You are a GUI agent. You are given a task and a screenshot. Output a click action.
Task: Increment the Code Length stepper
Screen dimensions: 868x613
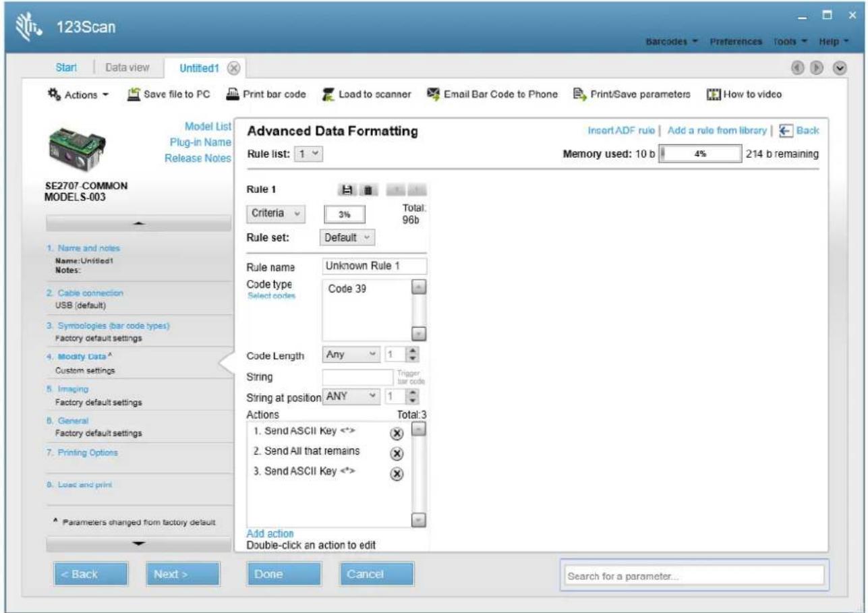coord(416,351)
